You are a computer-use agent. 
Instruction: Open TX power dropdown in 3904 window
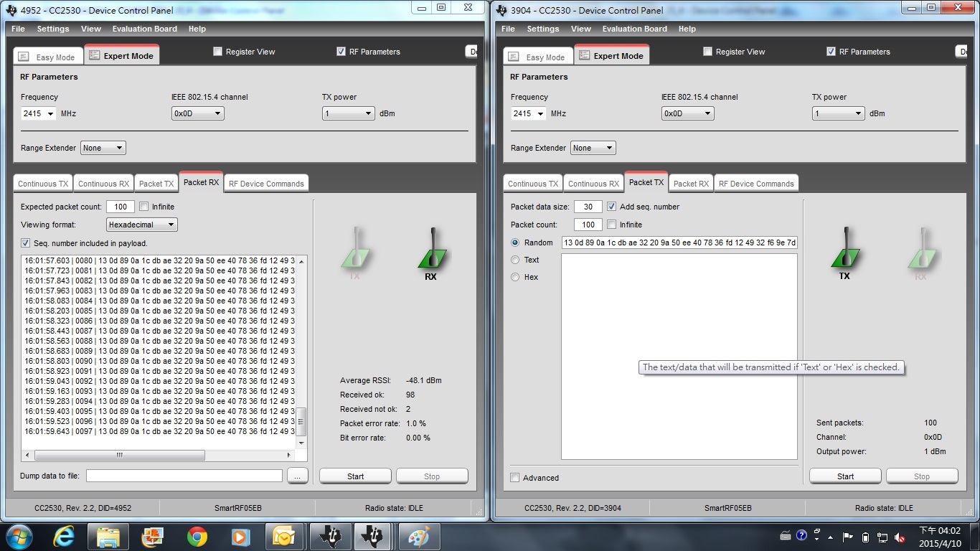pyautogui.click(x=839, y=113)
